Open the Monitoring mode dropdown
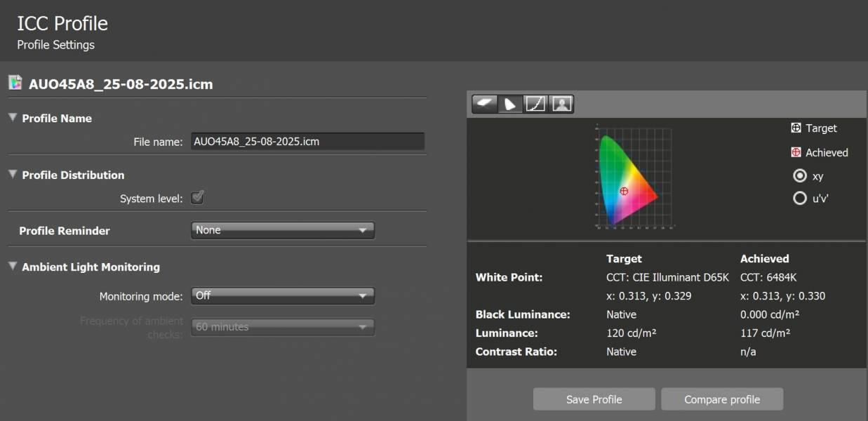Screen dimensions: 868x421 [282, 296]
